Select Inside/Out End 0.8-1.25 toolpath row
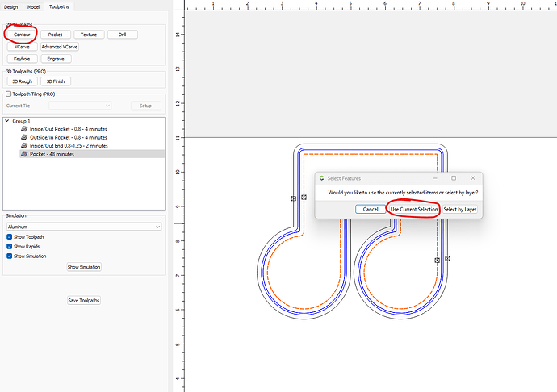 92,145
